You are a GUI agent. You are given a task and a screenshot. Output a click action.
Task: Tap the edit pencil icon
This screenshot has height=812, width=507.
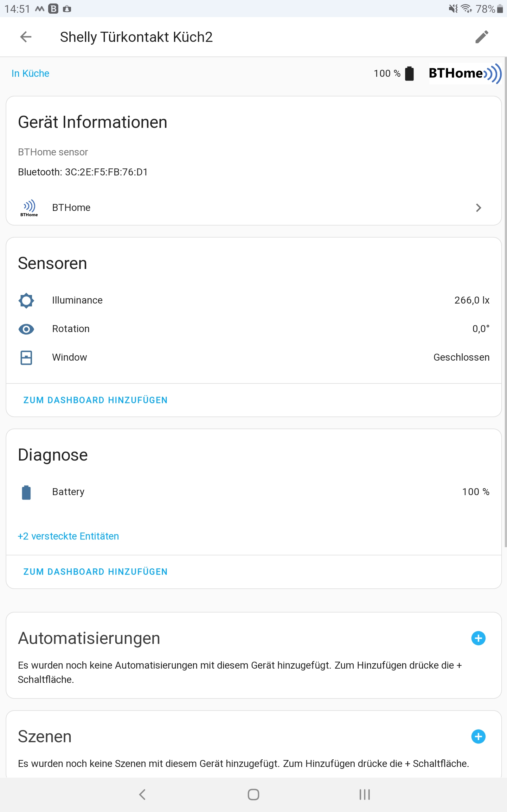(x=482, y=37)
